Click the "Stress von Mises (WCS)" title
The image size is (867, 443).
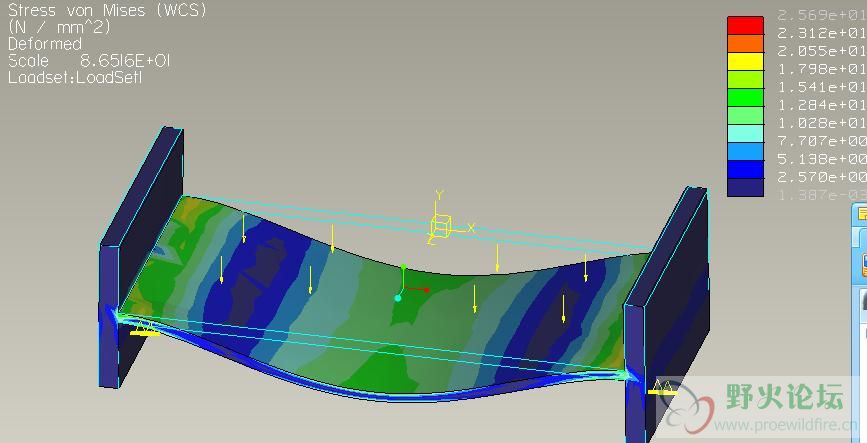tap(107, 10)
